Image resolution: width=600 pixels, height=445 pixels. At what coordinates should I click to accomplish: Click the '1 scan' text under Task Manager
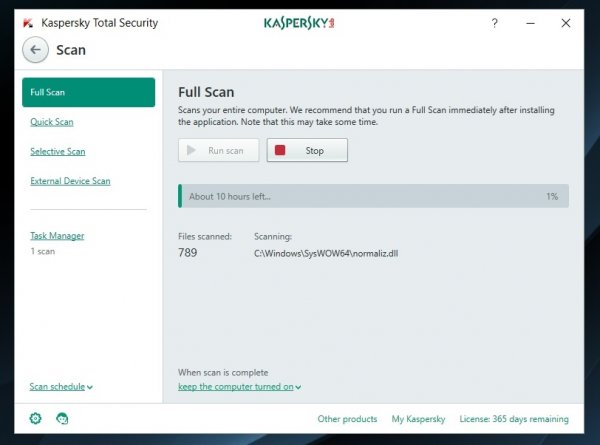pos(42,251)
